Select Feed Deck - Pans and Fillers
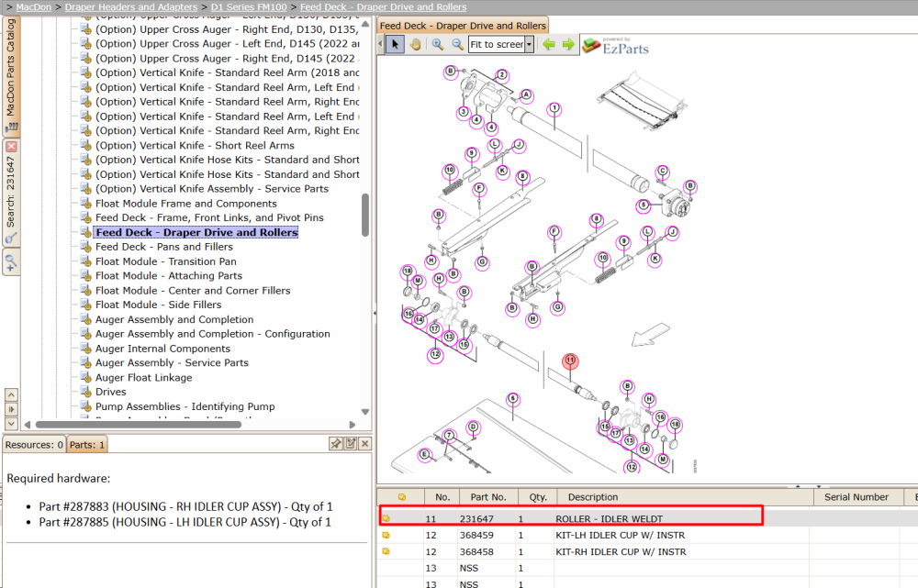Image resolution: width=918 pixels, height=588 pixels. (x=164, y=247)
